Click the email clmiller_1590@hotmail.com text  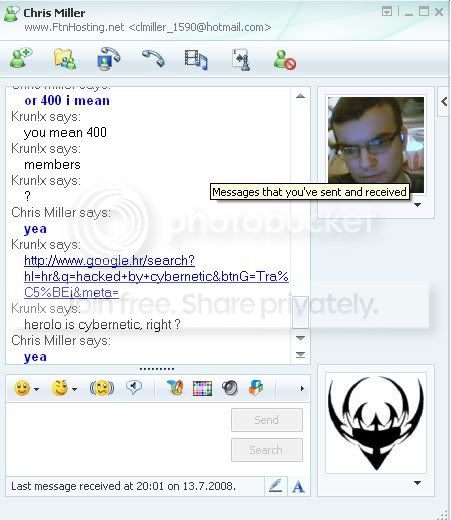(x=200, y=27)
